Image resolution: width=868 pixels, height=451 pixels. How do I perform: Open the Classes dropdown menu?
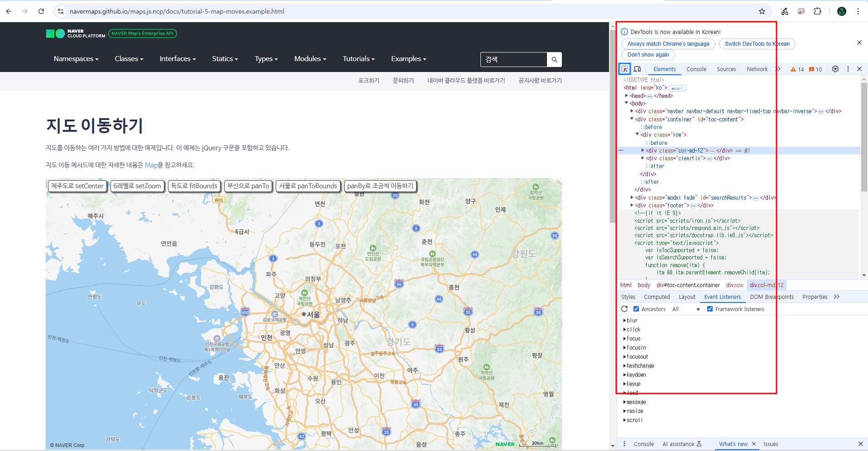[129, 59]
